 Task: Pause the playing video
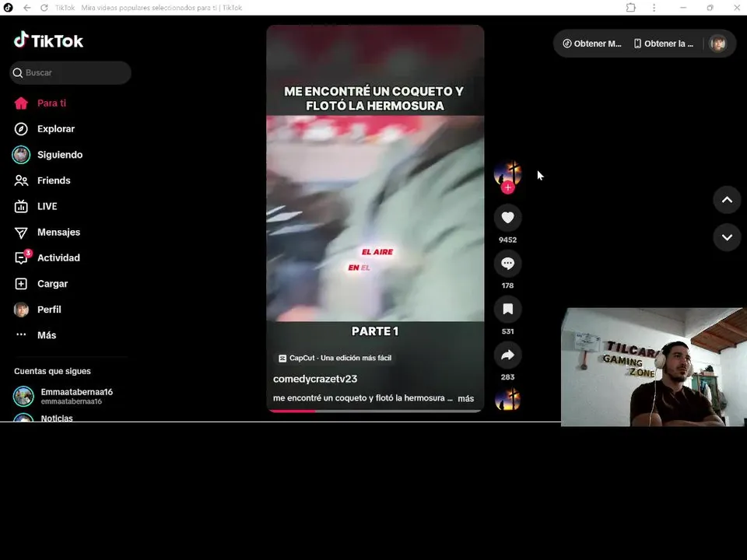(x=375, y=218)
